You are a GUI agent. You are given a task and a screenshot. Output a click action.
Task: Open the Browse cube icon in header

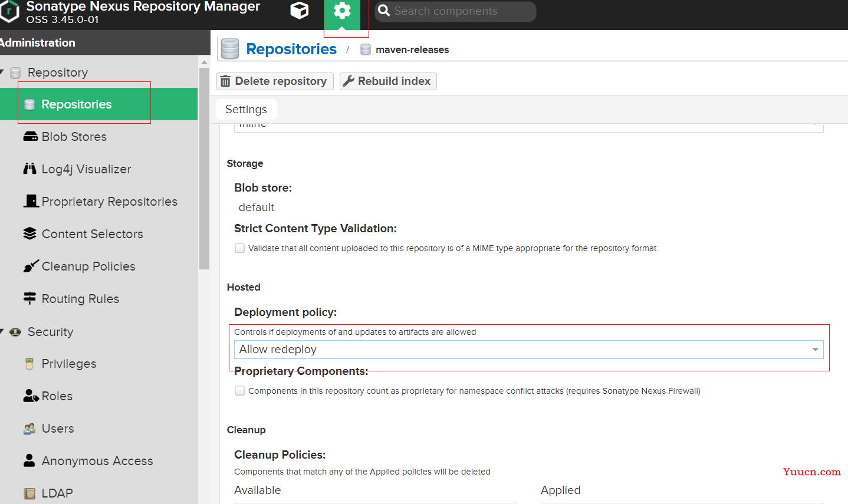300,11
